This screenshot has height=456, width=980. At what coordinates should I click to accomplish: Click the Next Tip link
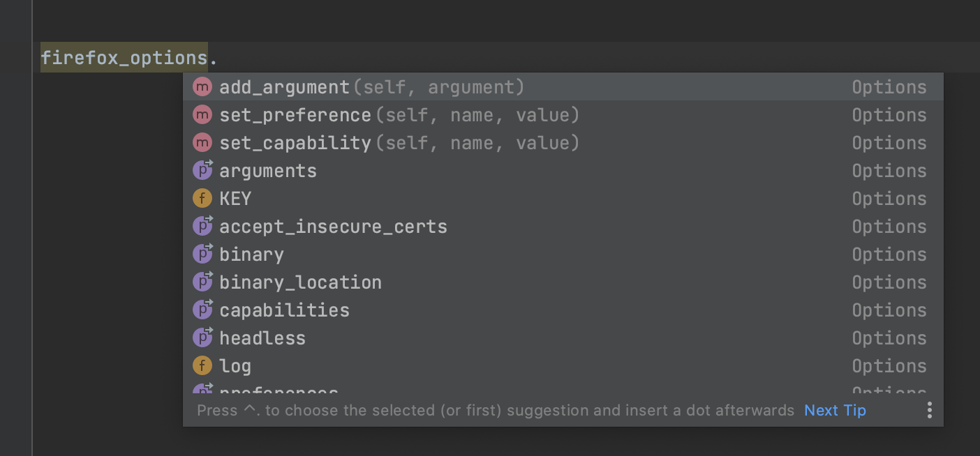(835, 410)
